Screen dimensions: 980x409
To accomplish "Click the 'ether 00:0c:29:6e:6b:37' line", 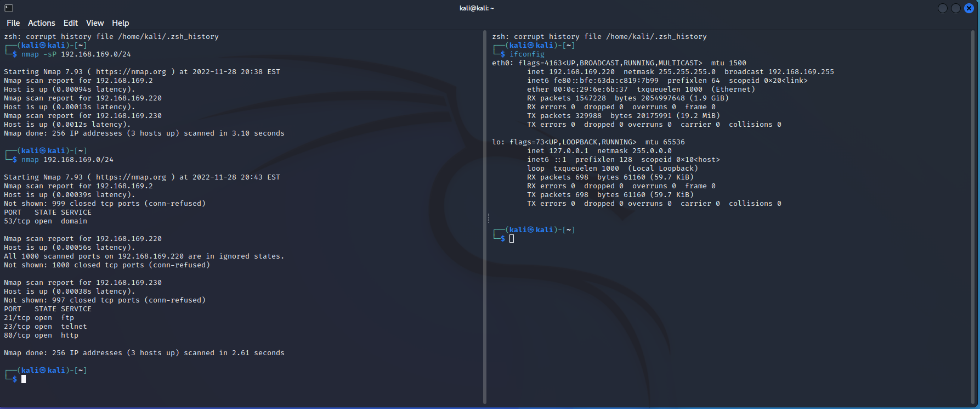I will pos(641,89).
